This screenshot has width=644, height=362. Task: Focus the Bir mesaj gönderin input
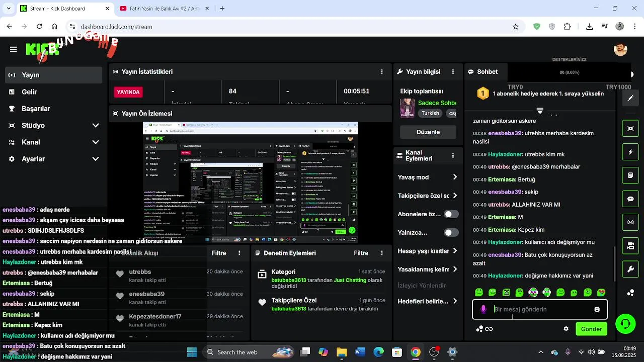pos(540,309)
